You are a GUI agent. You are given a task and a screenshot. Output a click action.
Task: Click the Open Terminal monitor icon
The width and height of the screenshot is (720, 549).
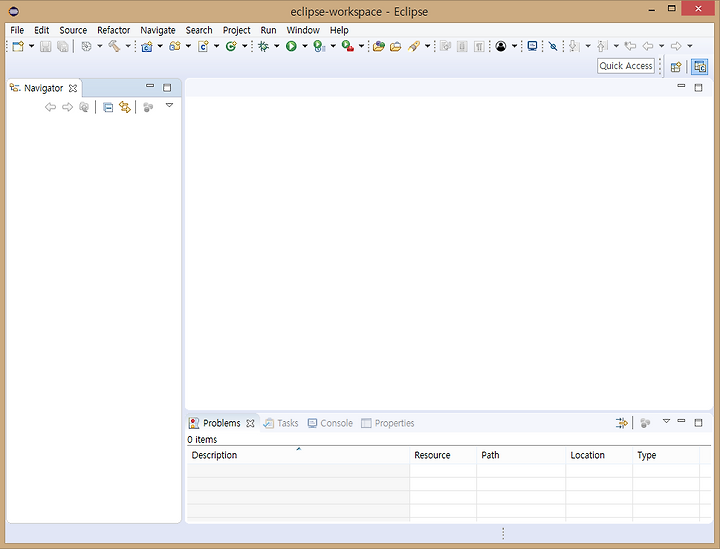pos(533,46)
